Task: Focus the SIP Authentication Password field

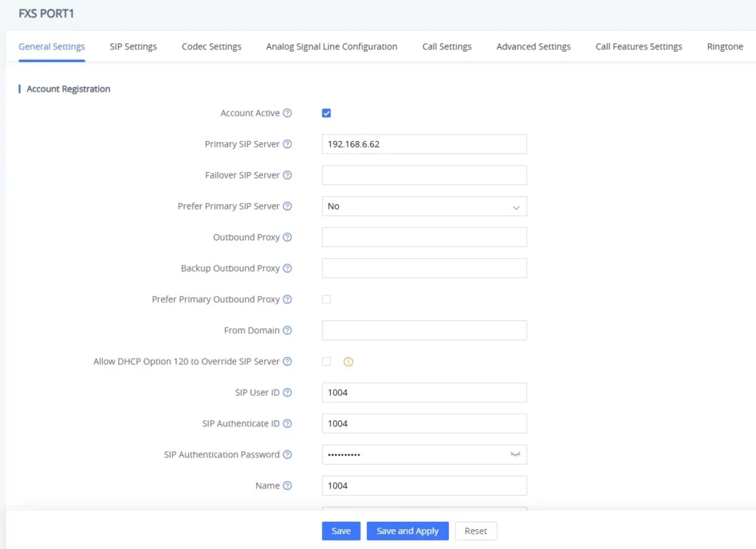Action: 425,455
